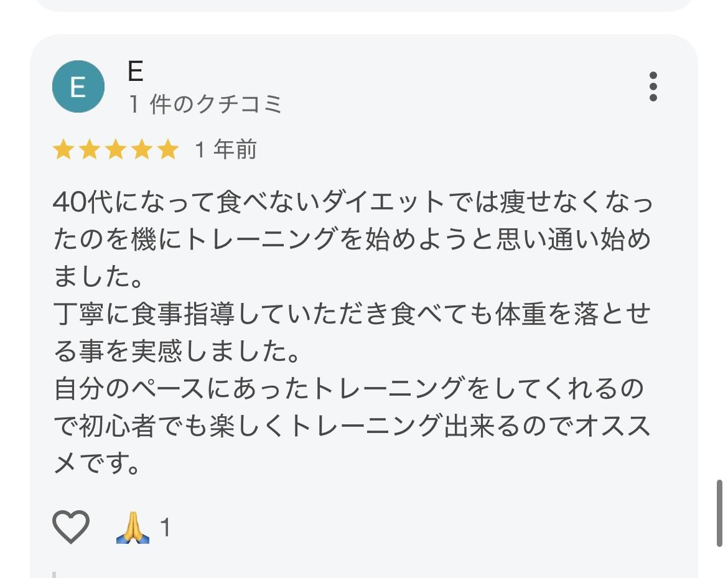Tap the reaction count "1"
Screen dimensions: 728x578
(165, 528)
